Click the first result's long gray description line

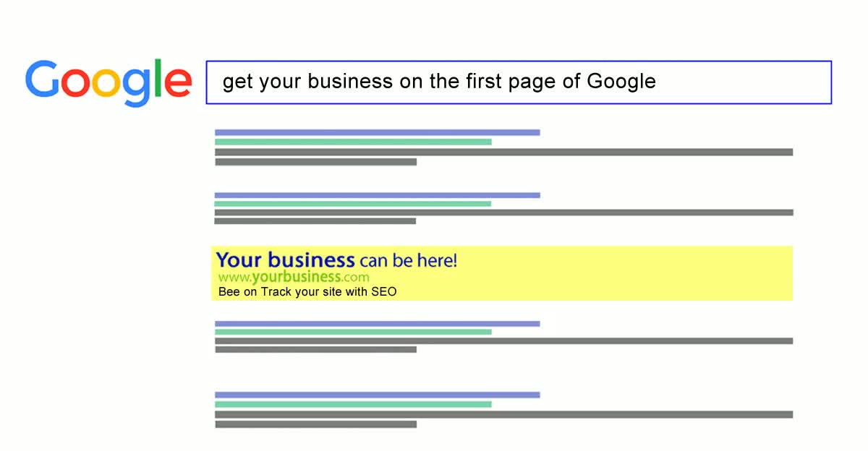point(504,152)
